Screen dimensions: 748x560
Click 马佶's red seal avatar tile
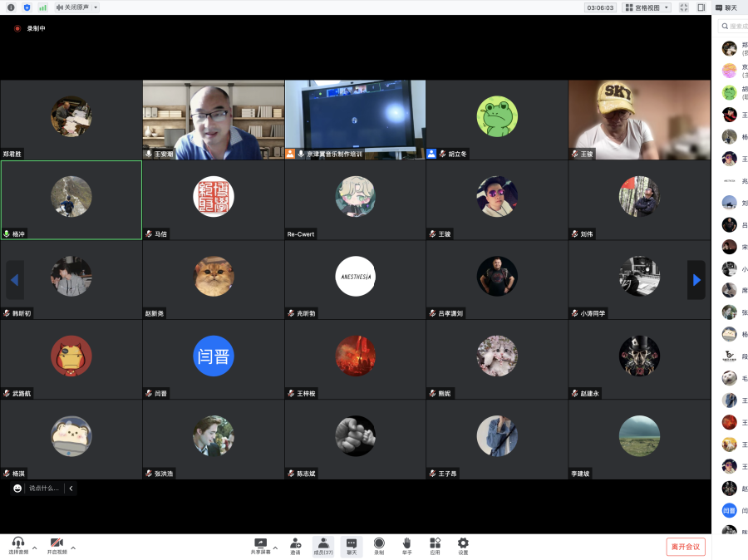pyautogui.click(x=214, y=200)
